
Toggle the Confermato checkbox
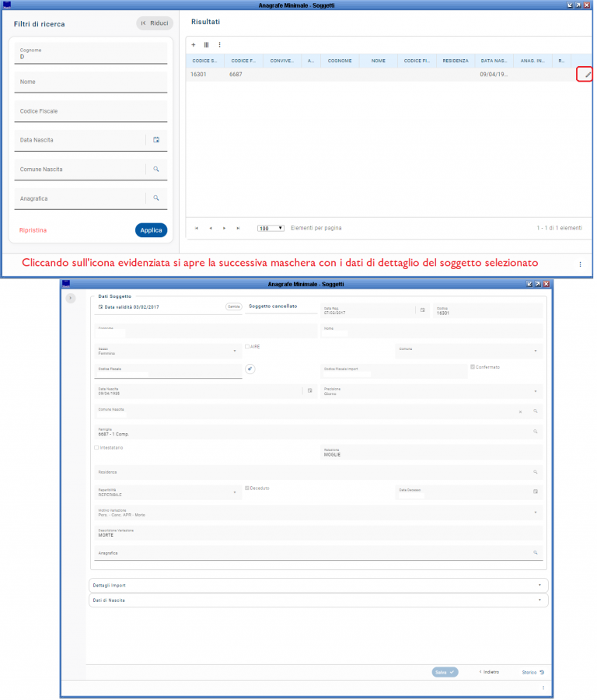(x=474, y=369)
